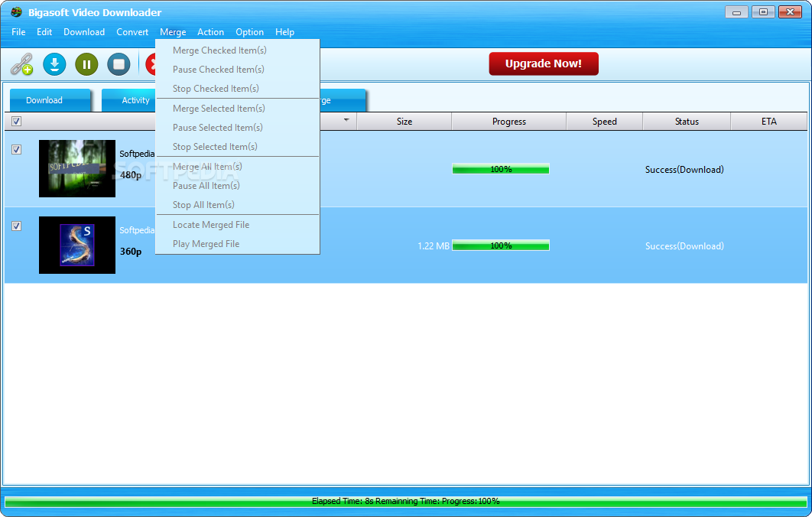812x517 pixels.
Task: Select the forest thumbnail of the 480p video
Action: (77, 168)
